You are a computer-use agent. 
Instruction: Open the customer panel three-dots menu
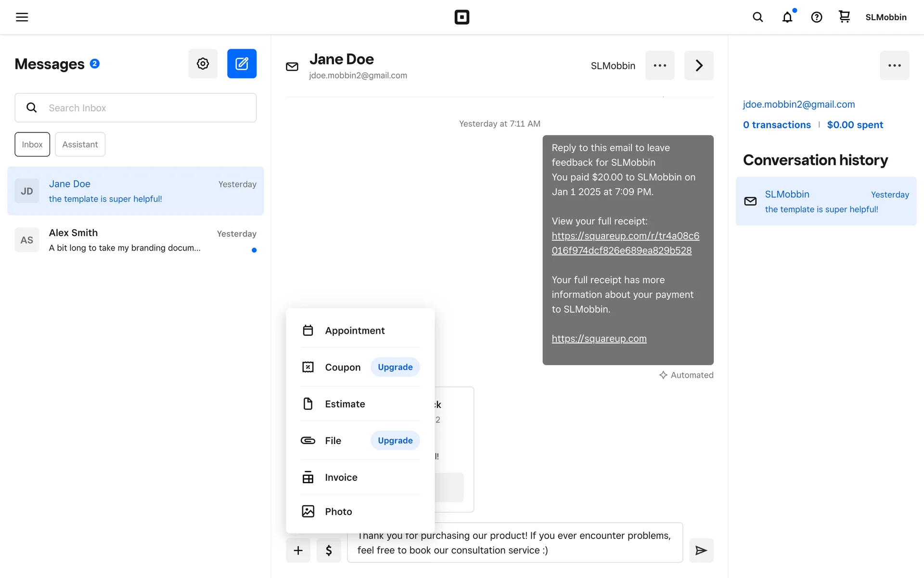(x=894, y=66)
